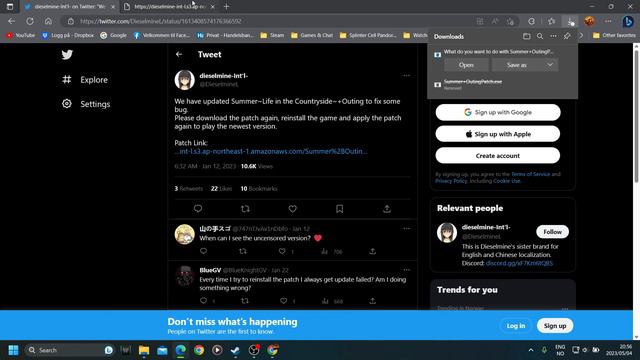
Task: Open BlueGV's profile name
Action: 210,270
